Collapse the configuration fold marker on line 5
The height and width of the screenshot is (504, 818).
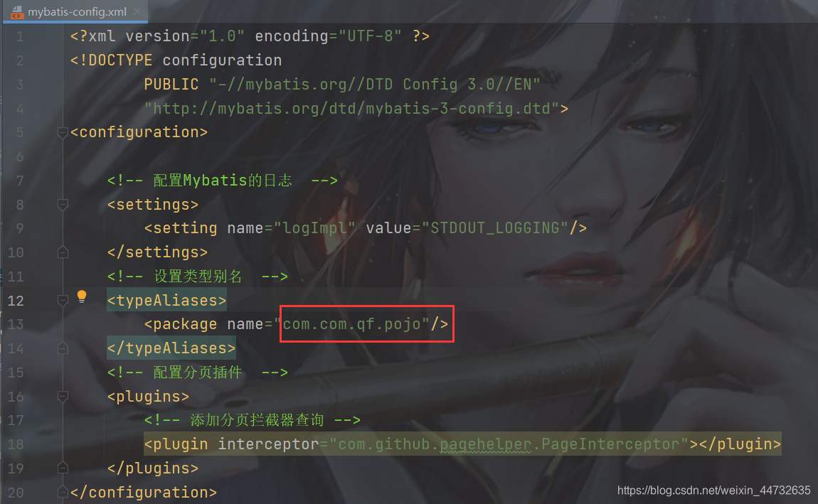(63, 132)
